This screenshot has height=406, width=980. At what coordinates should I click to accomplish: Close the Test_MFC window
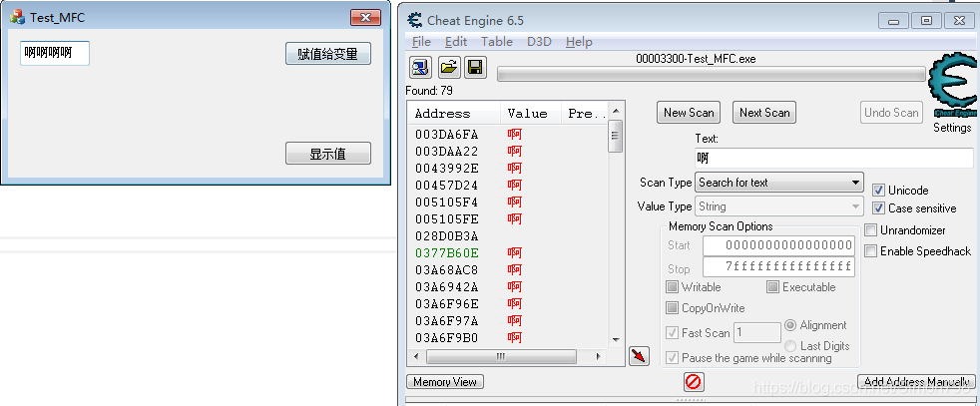click(365, 18)
